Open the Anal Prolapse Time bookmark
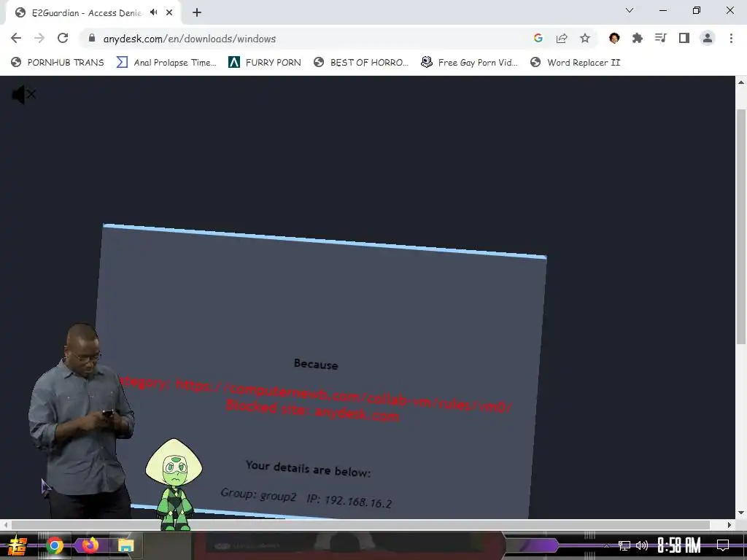This screenshot has height=560, width=747. pos(167,63)
